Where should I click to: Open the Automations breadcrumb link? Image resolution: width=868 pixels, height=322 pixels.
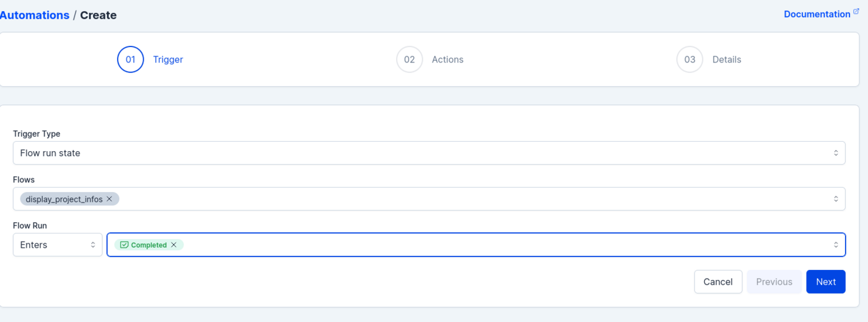(x=35, y=15)
